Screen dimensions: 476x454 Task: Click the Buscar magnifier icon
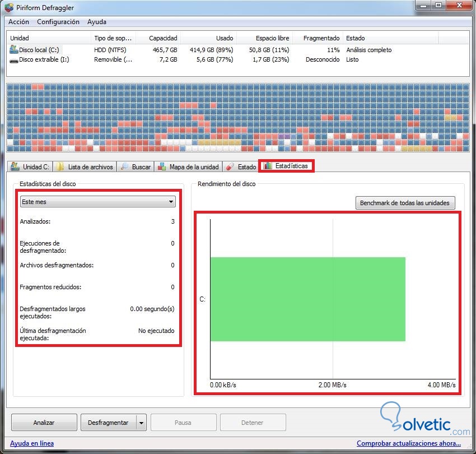click(124, 166)
